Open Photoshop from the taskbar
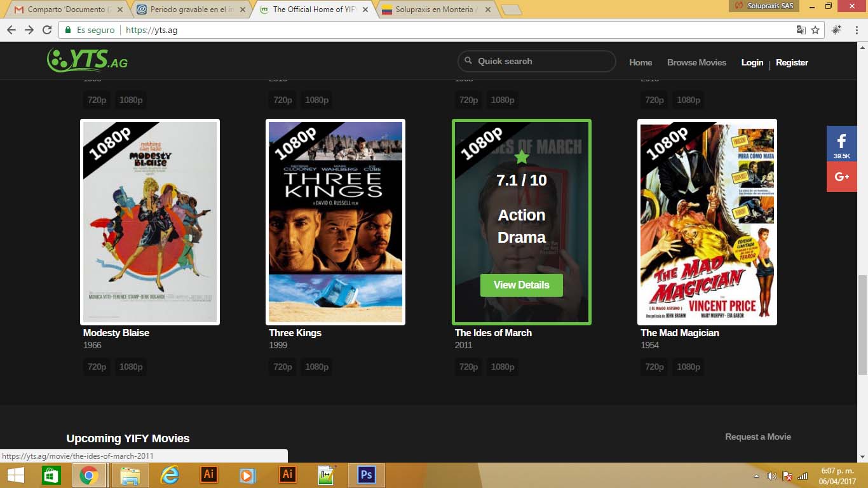Viewport: 868px width, 488px height. pos(367,475)
